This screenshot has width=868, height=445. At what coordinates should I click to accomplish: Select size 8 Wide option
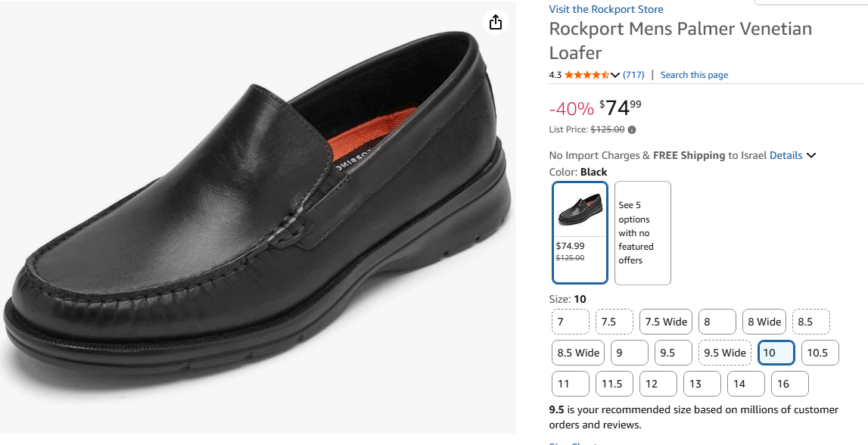[x=764, y=322]
